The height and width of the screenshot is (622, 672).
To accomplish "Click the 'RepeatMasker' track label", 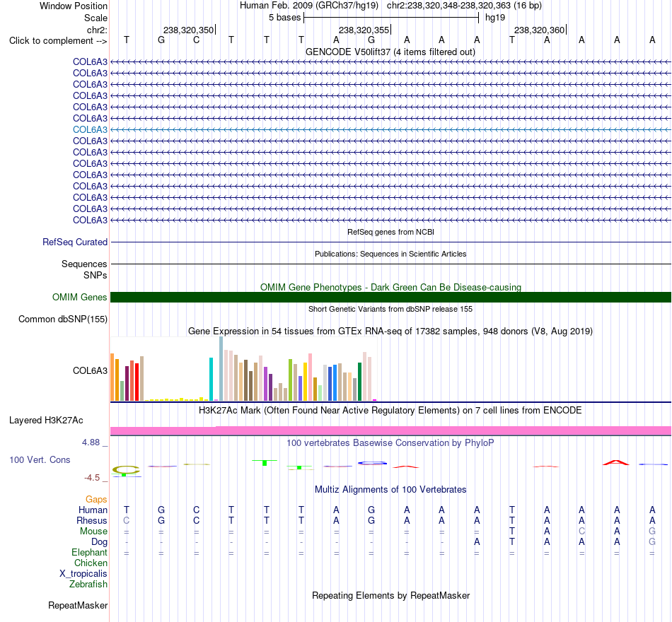I will [78, 605].
